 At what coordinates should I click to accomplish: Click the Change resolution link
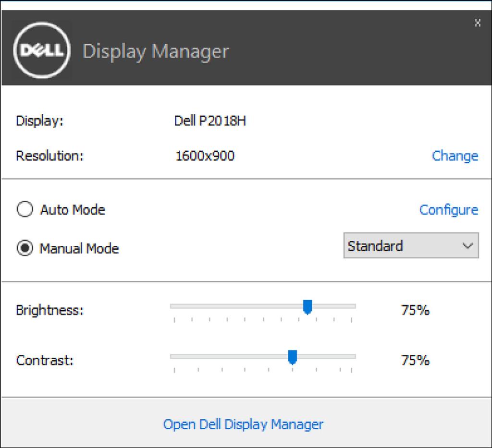[x=455, y=156]
